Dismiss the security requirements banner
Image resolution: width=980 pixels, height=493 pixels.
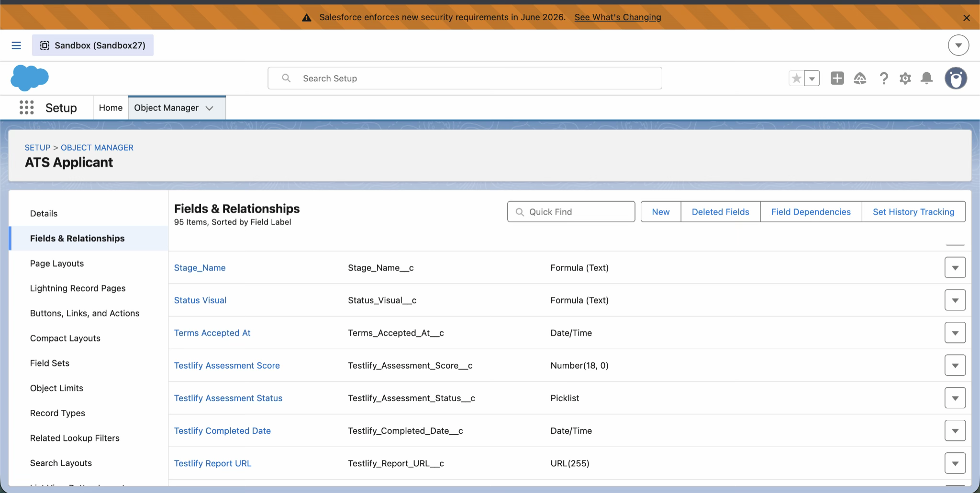coord(967,18)
